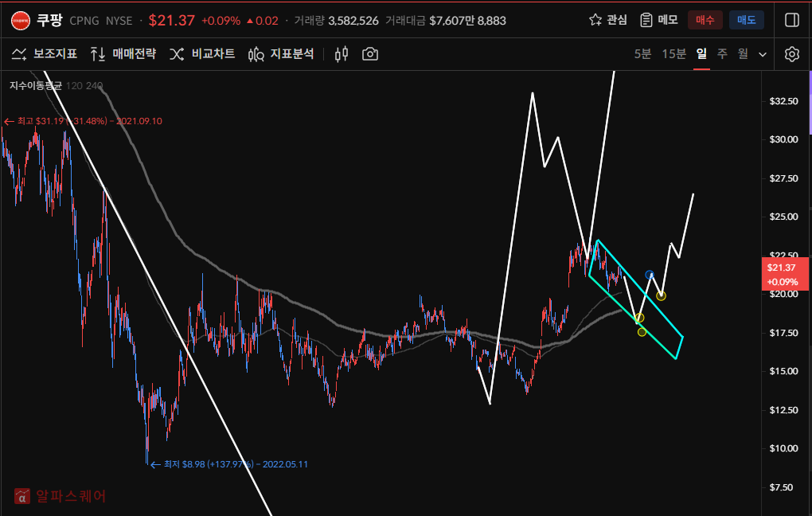Viewport: 812px width, 516px height.
Task: Click the Coupang stock logo icon
Action: [x=21, y=21]
